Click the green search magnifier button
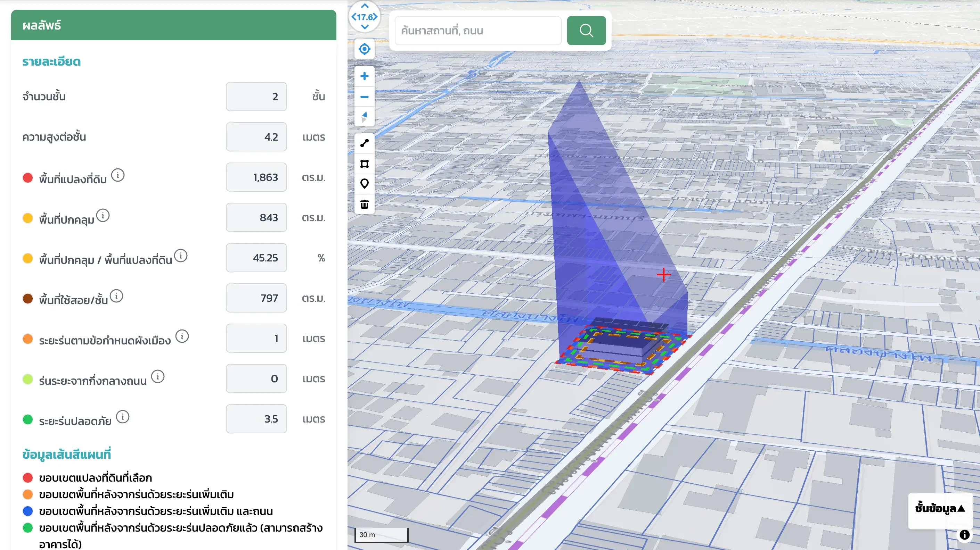Screen dimensions: 980x550 coord(586,31)
